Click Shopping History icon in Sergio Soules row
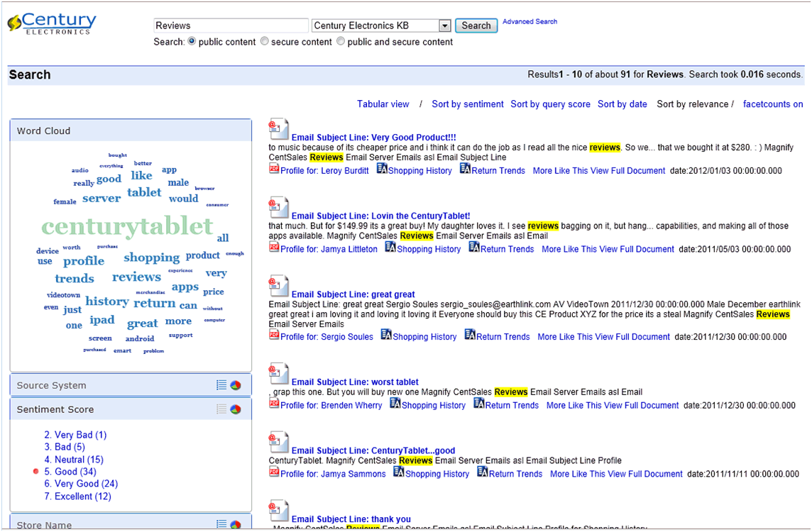The image size is (812, 532). [x=386, y=335]
